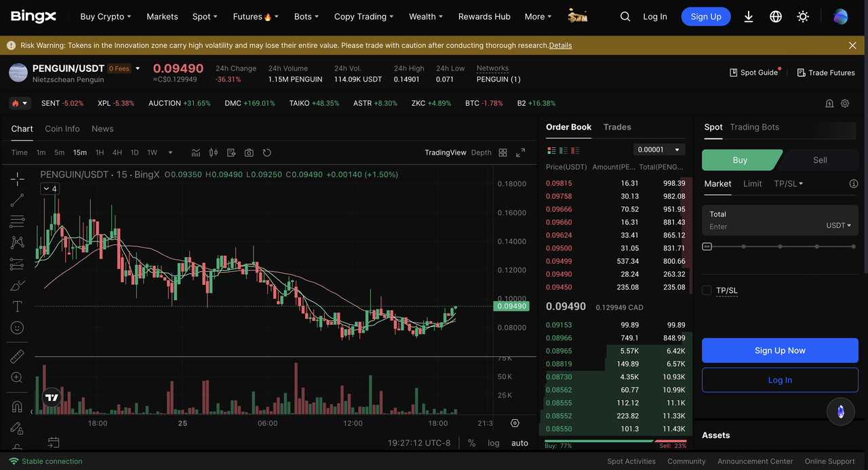Switch to the Trades tab

click(x=617, y=127)
